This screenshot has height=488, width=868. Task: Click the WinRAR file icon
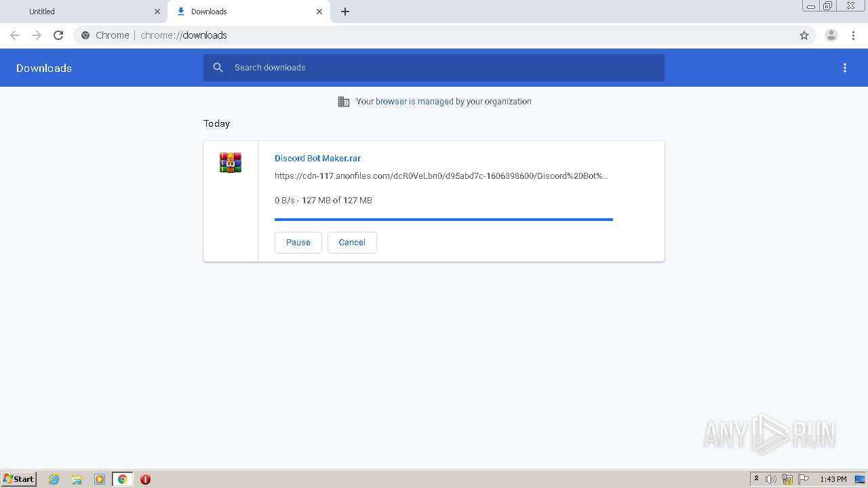pos(231,163)
